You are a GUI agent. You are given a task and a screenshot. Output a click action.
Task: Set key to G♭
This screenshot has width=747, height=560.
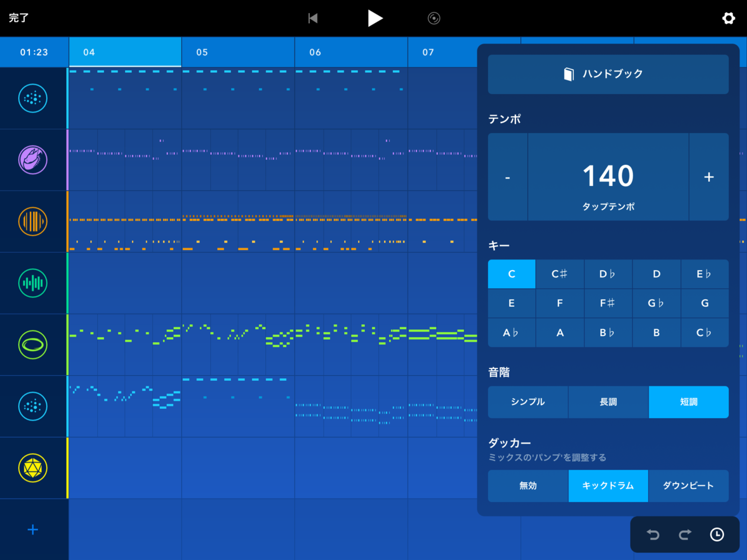(656, 304)
